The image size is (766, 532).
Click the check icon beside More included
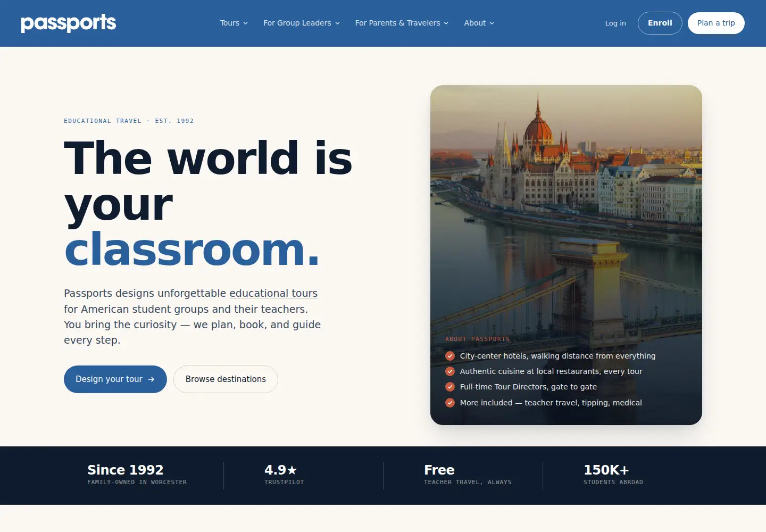coord(450,403)
